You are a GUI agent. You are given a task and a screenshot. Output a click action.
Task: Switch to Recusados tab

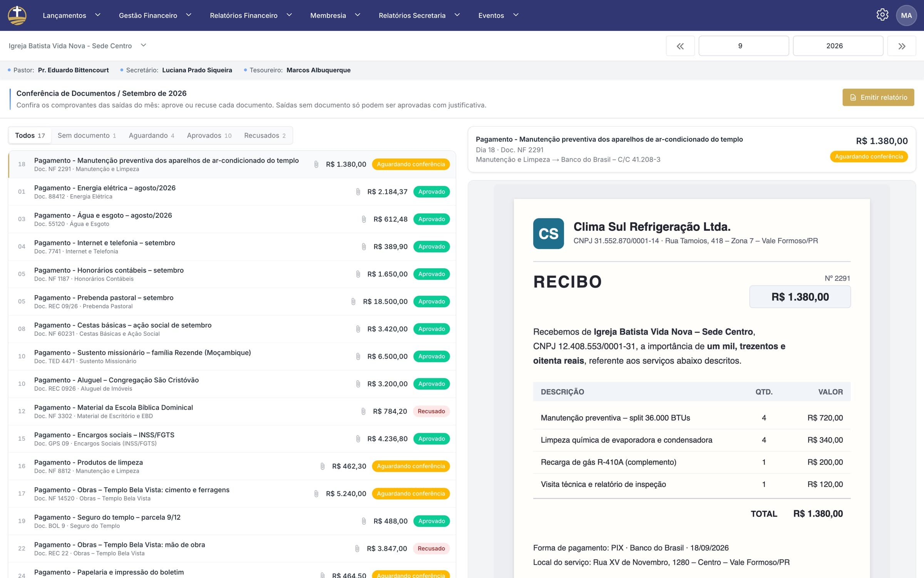[265, 136]
